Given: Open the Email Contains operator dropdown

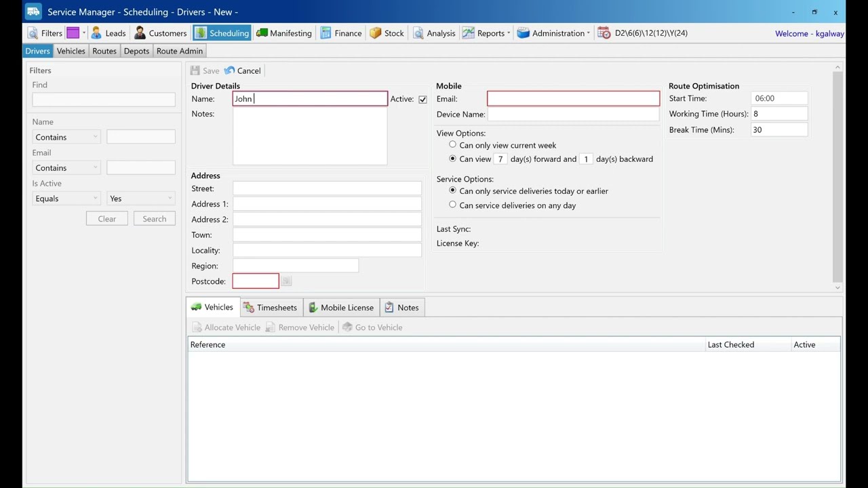Looking at the screenshot, I should [66, 167].
